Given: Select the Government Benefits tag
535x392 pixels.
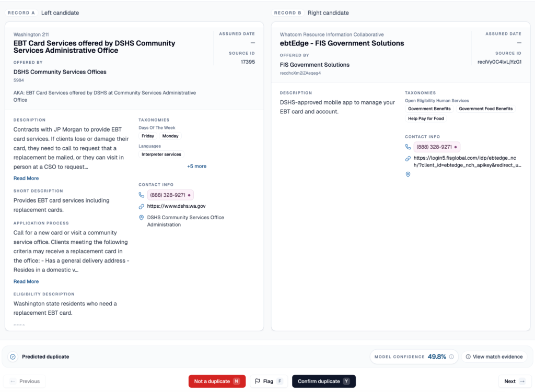Looking at the screenshot, I should point(429,109).
